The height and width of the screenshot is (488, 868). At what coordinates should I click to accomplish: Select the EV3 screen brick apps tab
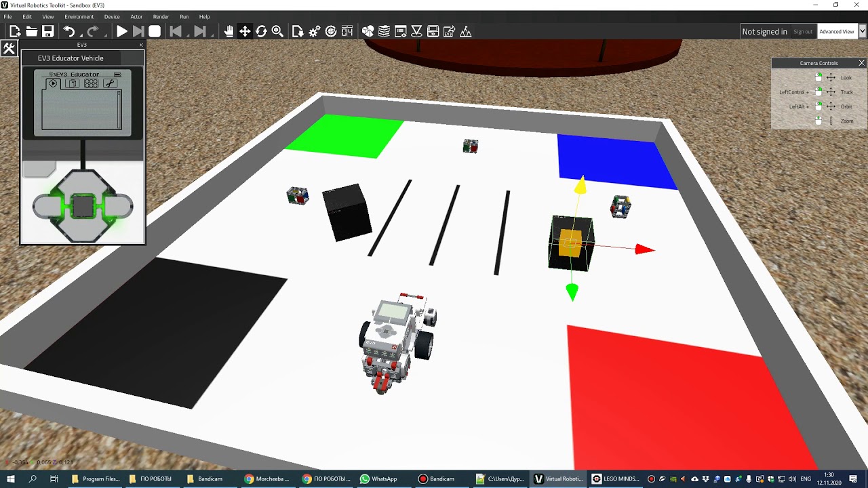tap(91, 83)
